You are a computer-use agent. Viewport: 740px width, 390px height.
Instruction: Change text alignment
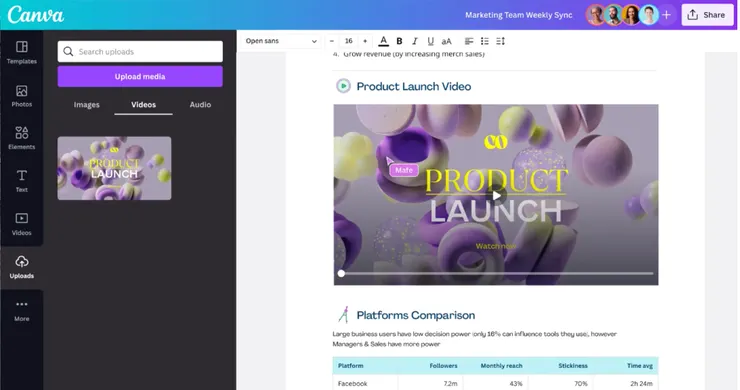[469, 41]
